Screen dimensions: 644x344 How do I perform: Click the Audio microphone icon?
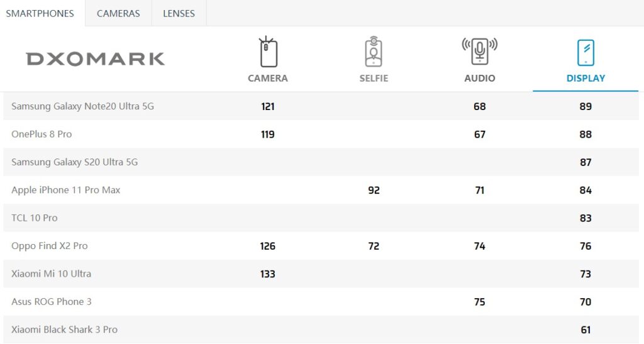tap(479, 52)
